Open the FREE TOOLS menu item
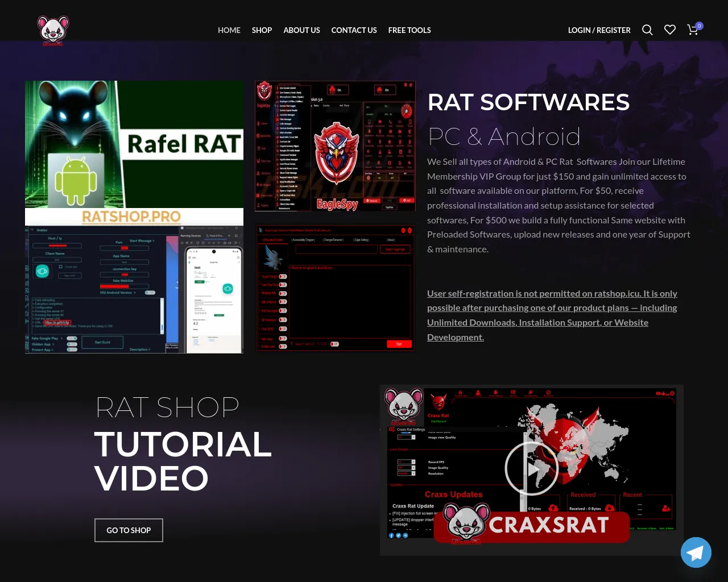The height and width of the screenshot is (582, 728). pyautogui.click(x=409, y=30)
